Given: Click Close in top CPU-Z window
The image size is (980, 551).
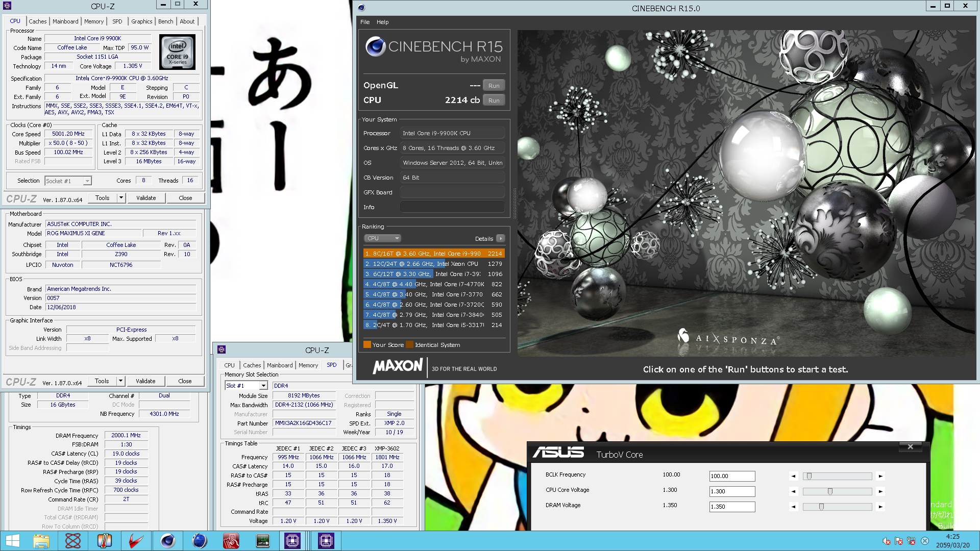Looking at the screenshot, I should click(x=185, y=198).
